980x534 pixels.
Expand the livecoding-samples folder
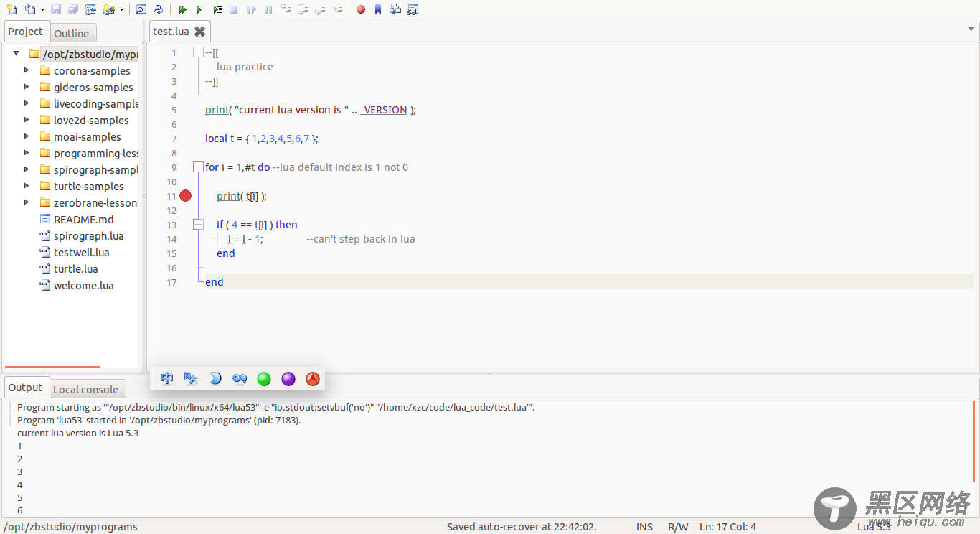(27, 103)
